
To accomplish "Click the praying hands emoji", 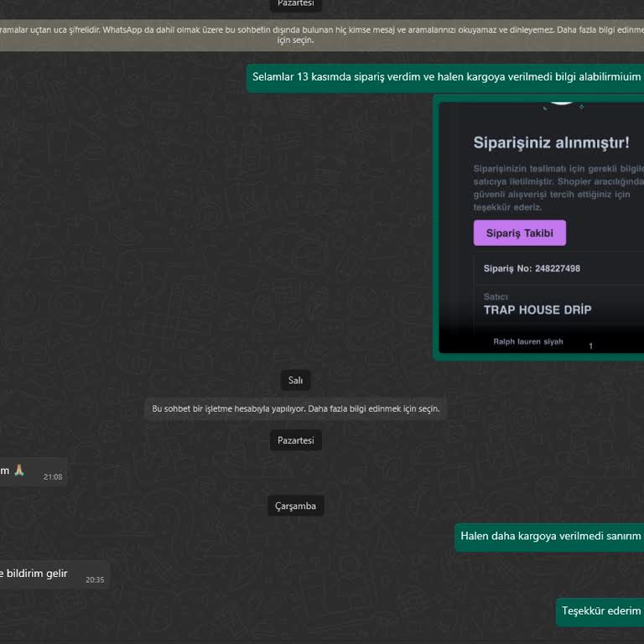I will [x=19, y=470].
